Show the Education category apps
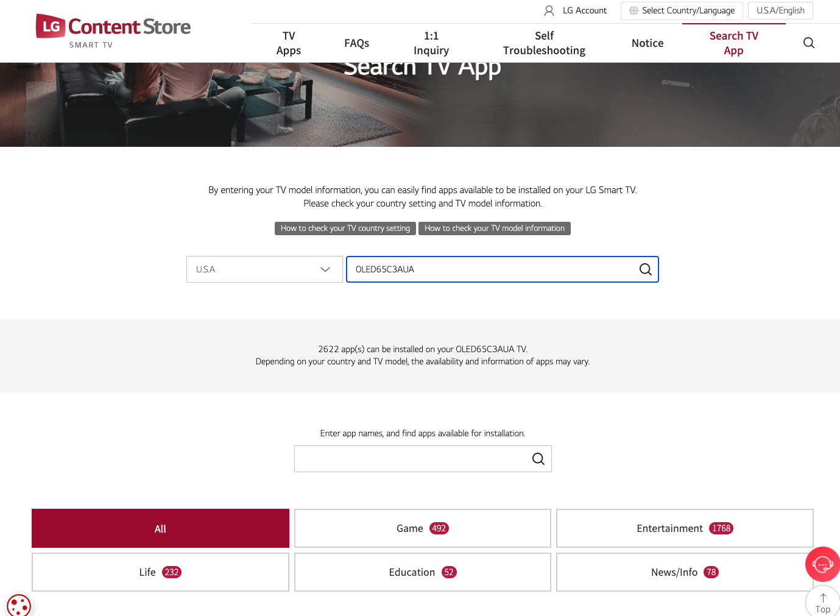 tap(423, 572)
